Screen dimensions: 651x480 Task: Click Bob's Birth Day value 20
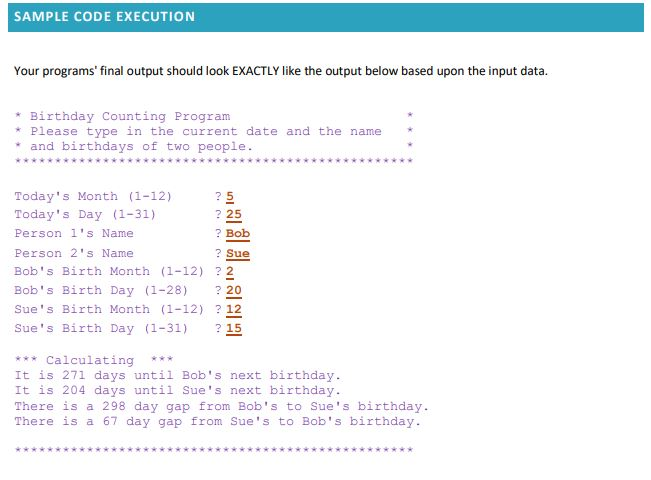coord(234,291)
